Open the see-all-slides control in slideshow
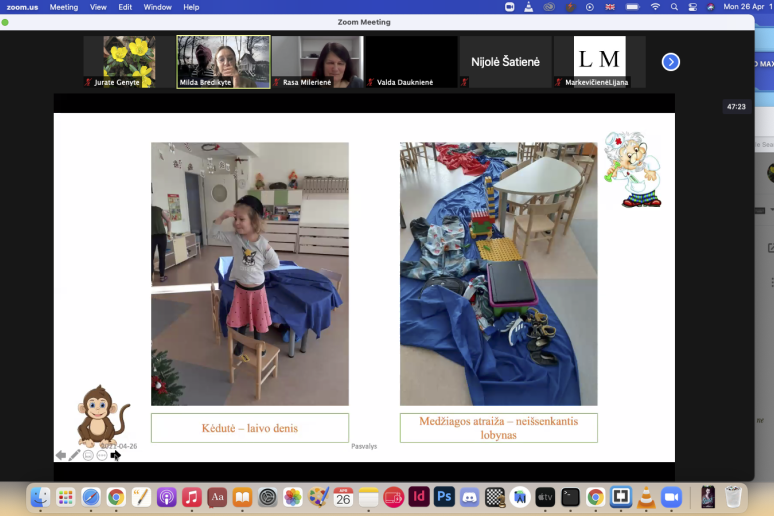This screenshot has height=516, width=774. point(88,455)
